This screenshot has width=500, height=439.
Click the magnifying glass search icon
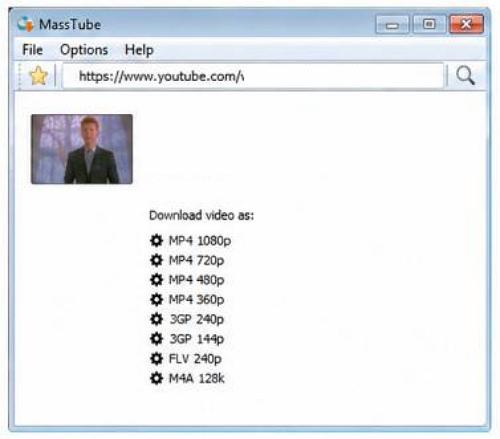coord(465,75)
